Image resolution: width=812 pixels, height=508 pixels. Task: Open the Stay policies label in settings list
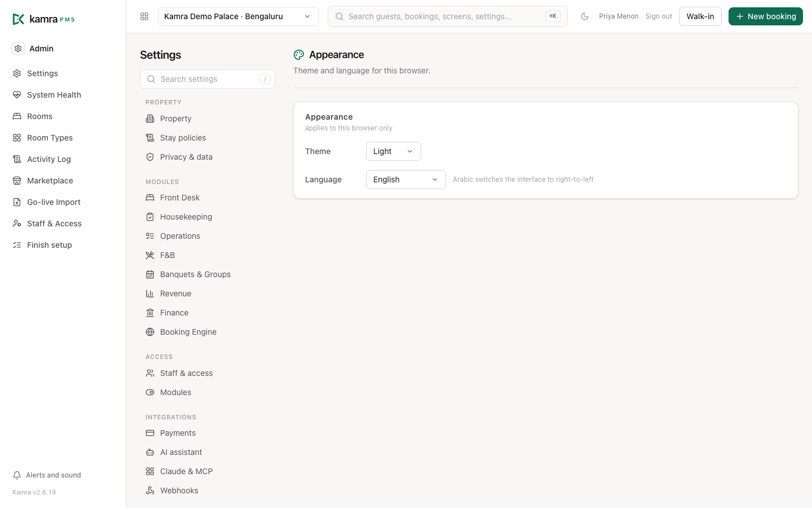pos(183,138)
